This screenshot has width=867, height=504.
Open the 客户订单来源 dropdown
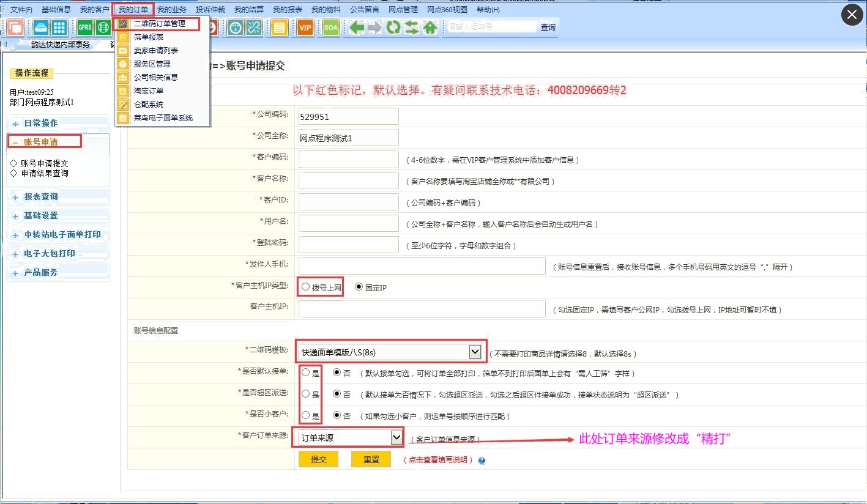[x=396, y=437]
